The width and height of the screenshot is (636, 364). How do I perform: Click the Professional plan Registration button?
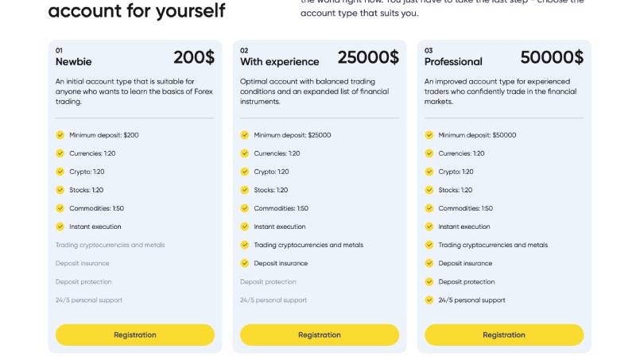coord(504,335)
